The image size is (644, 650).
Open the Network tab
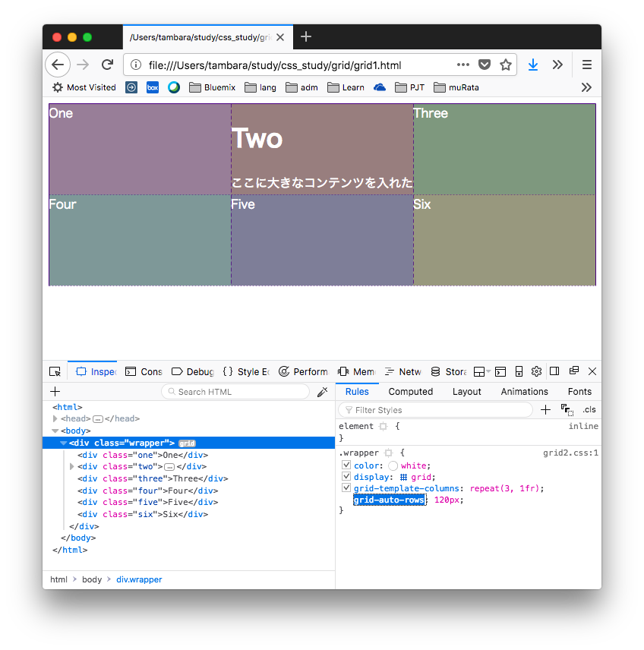pyautogui.click(x=402, y=371)
